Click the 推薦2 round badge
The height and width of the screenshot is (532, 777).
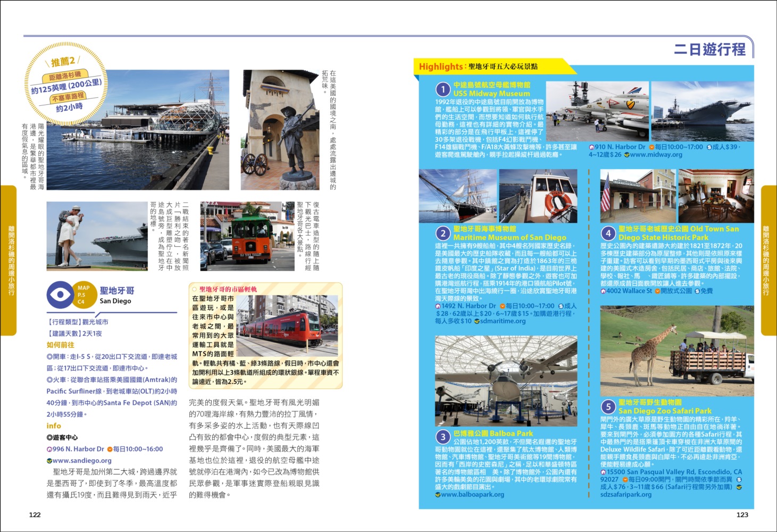click(65, 84)
